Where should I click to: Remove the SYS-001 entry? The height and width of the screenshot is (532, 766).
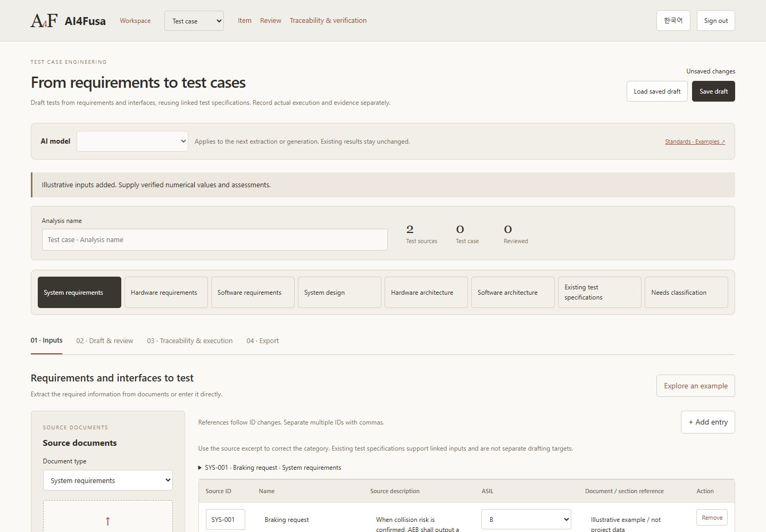(x=712, y=518)
